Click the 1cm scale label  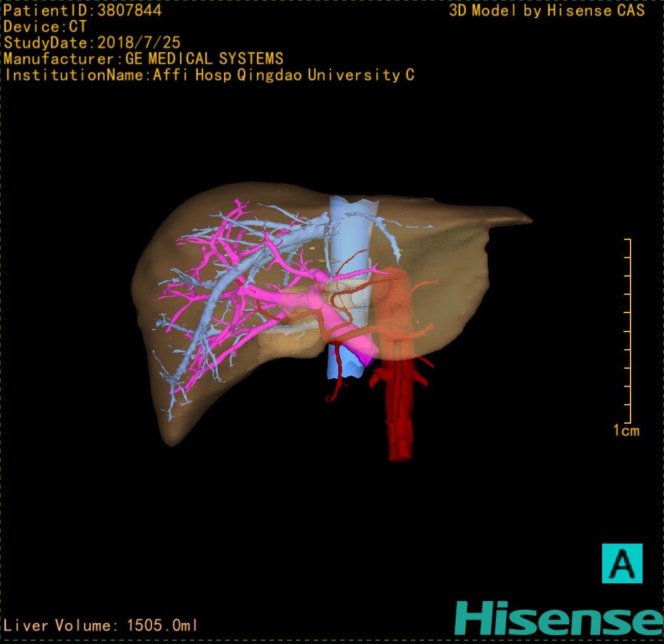626,431
